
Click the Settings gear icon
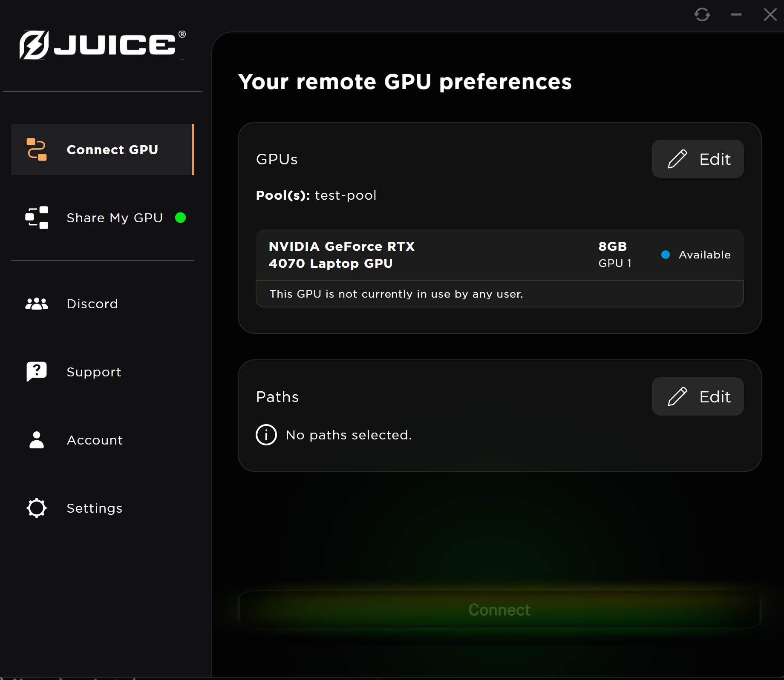pyautogui.click(x=37, y=508)
